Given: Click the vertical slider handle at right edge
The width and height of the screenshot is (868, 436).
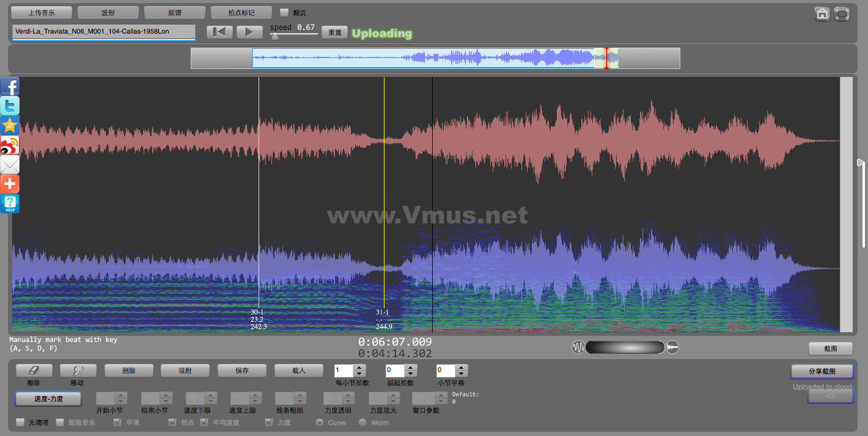Looking at the screenshot, I should (x=861, y=162).
